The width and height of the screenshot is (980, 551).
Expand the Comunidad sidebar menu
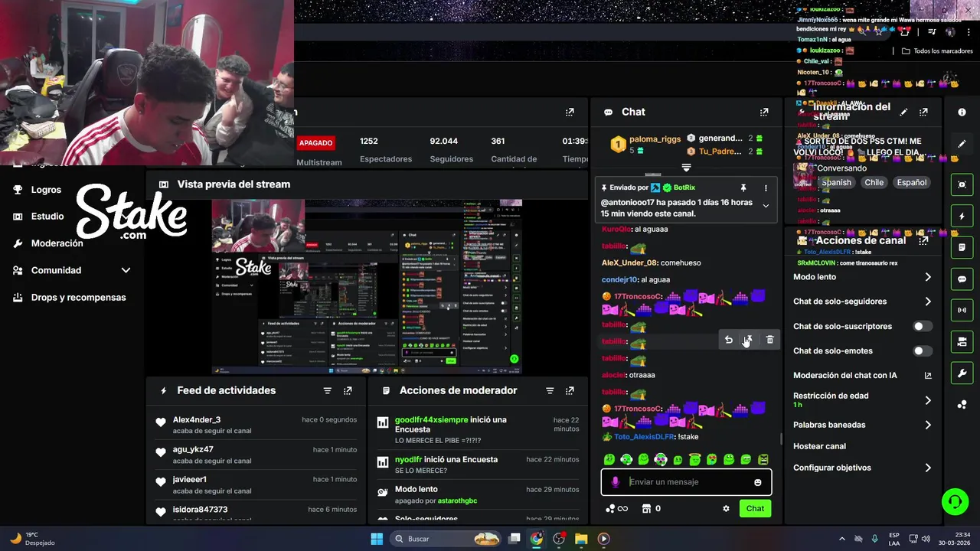pyautogui.click(x=126, y=270)
